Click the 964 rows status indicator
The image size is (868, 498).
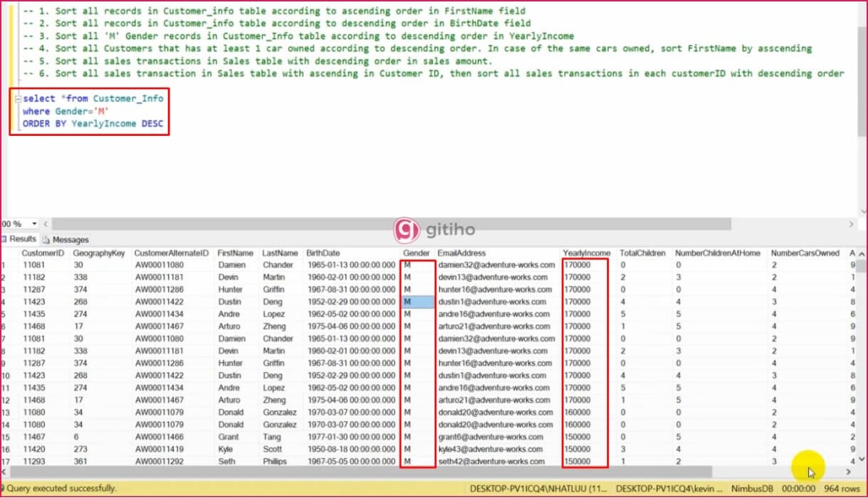[841, 489]
